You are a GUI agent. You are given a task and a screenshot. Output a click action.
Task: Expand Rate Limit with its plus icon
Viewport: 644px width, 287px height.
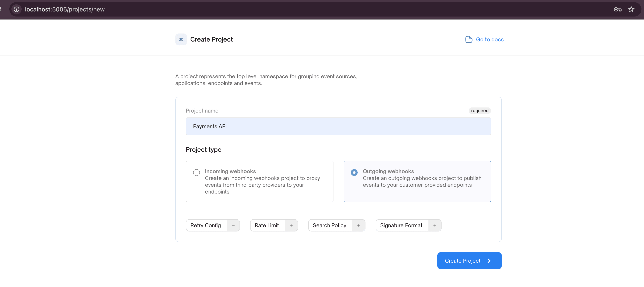tap(291, 226)
